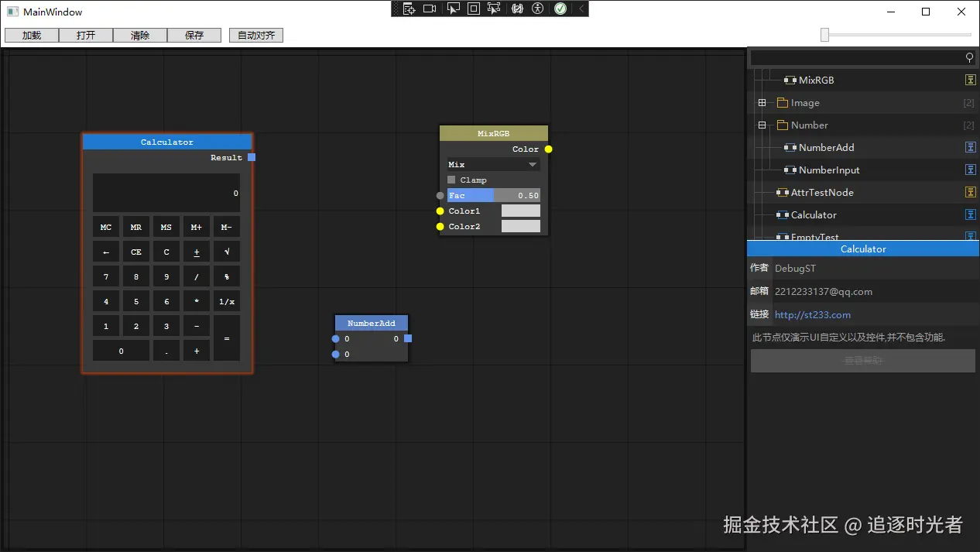Collapse the Number folder in node tree
The height and width of the screenshot is (552, 980).
[x=762, y=125]
